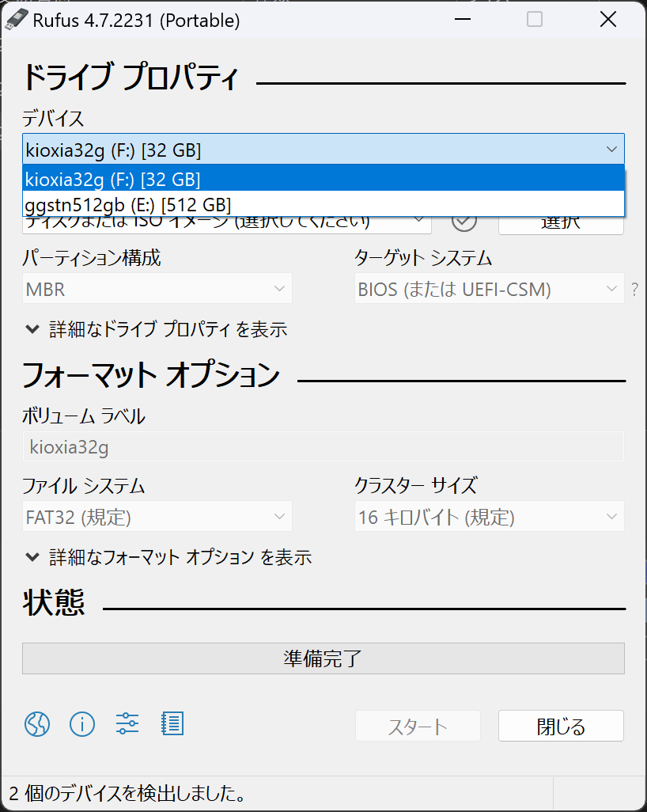
Task: Open the FAT32 file system dropdown
Action: [157, 518]
